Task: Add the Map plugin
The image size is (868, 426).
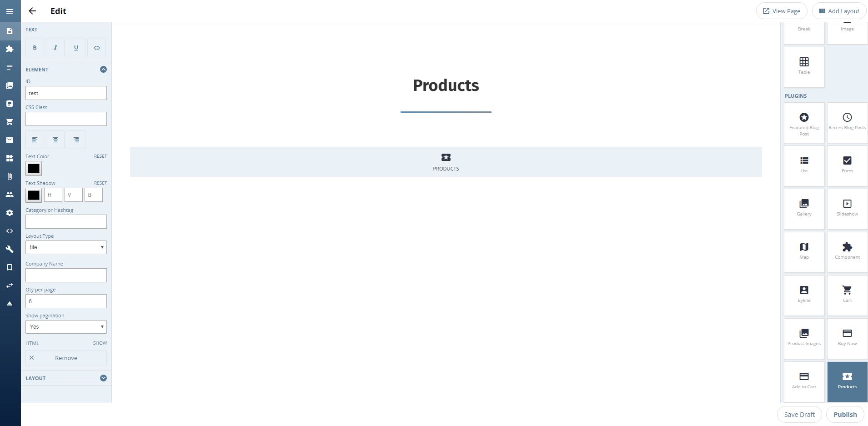Action: (804, 251)
